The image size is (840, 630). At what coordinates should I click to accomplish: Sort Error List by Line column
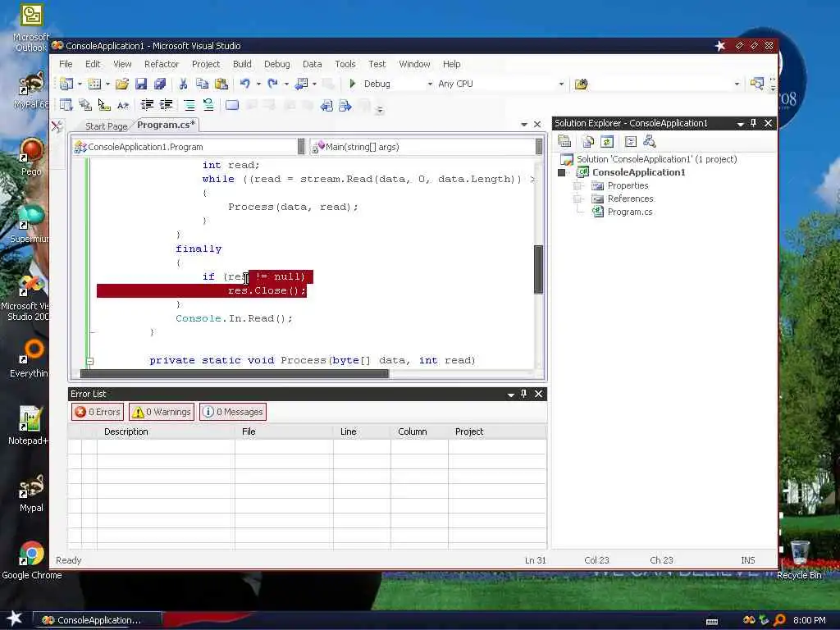coord(362,431)
